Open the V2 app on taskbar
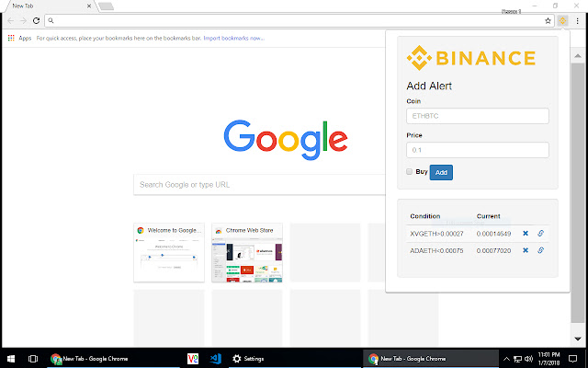This screenshot has width=588, height=368. tap(193, 359)
